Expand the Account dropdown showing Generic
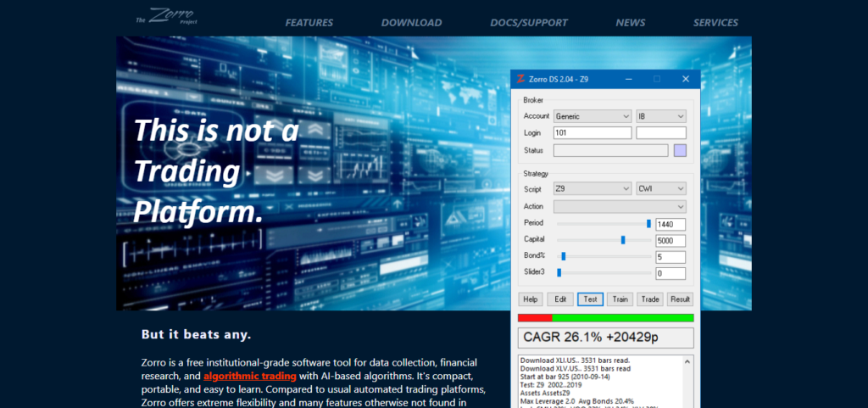Screen dimensions: 868x408 592,116
